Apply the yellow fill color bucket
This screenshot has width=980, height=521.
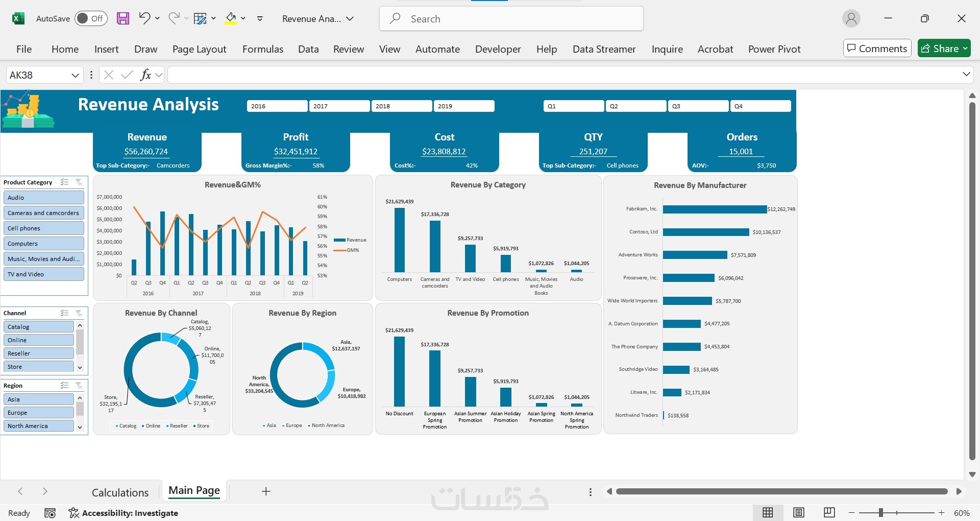[x=231, y=19]
